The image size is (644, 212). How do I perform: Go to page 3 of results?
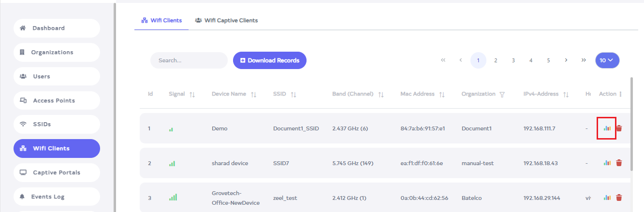pyautogui.click(x=513, y=60)
